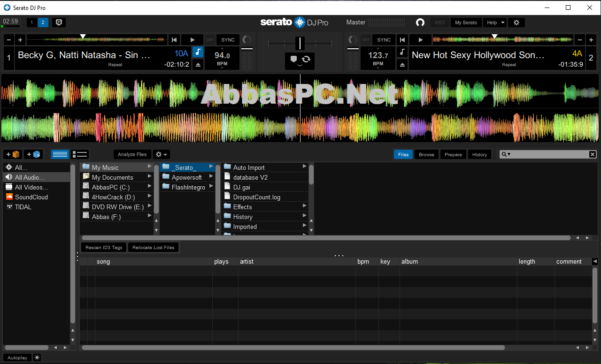Open the quantize Q button
The image size is (601, 364).
click(x=59, y=23)
